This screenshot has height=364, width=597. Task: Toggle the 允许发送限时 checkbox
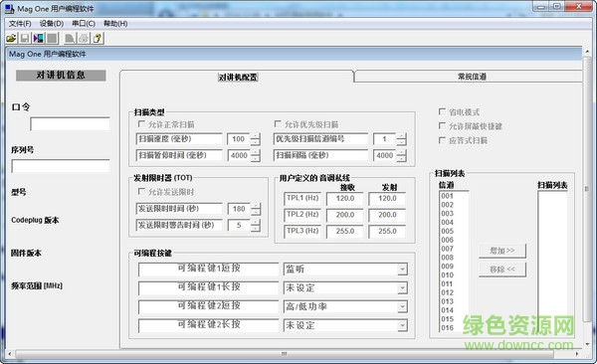pos(141,192)
